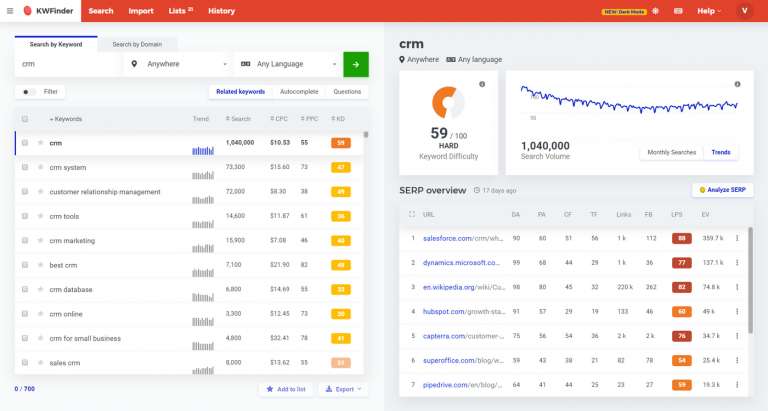Sort by Search column
The width and height of the screenshot is (768, 411).
(238, 119)
